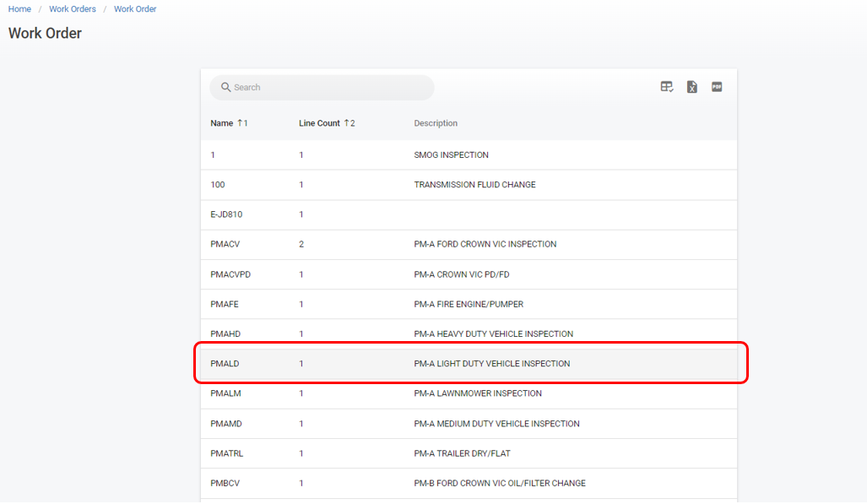Open work order PMALD
The image size is (867, 504).
tap(222, 363)
